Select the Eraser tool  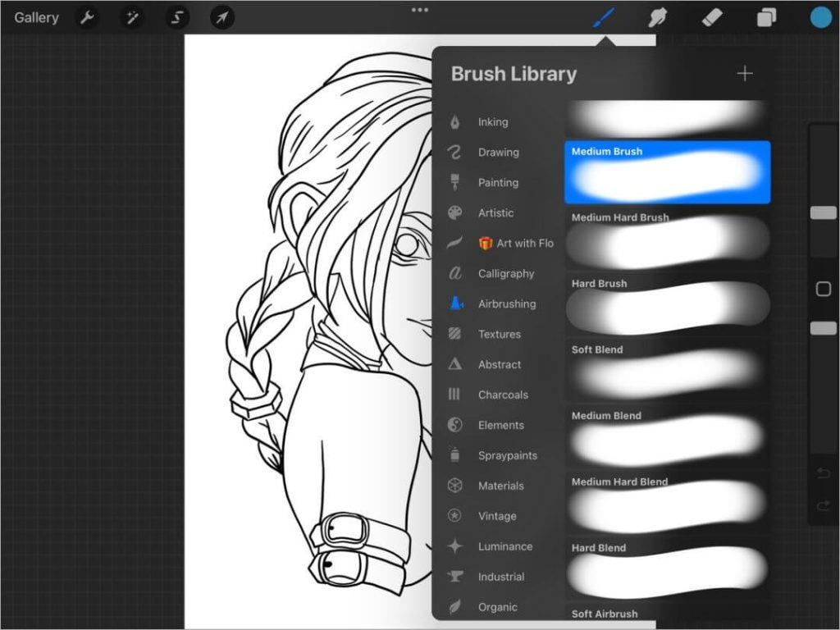click(x=712, y=18)
